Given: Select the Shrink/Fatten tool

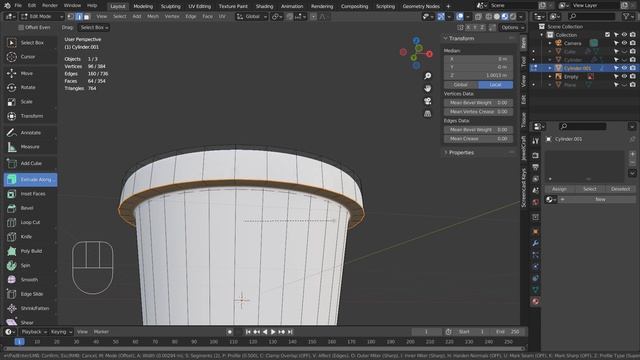Looking at the screenshot, I should click(x=30, y=308).
